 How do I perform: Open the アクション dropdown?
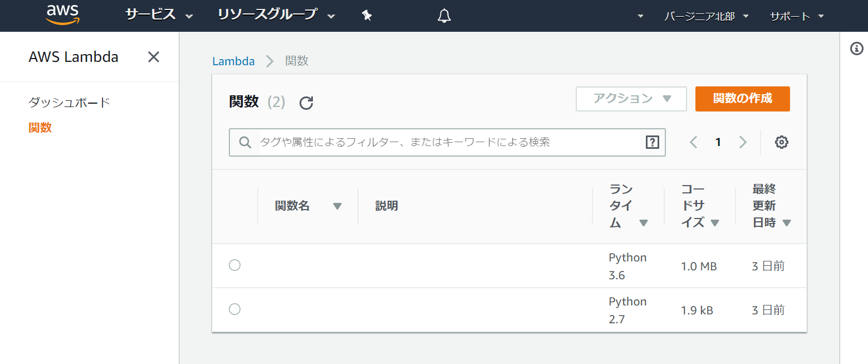630,99
